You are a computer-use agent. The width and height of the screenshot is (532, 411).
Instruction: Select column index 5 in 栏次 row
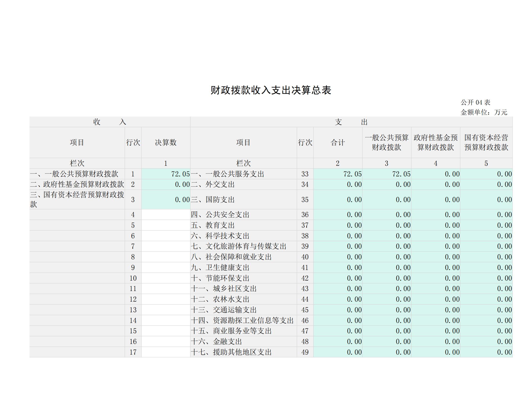point(486,163)
